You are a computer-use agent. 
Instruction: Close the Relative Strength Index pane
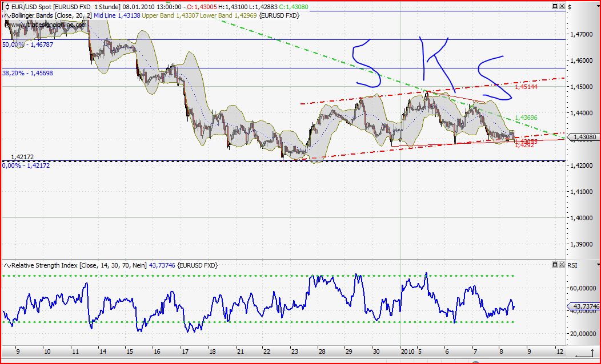[x=562, y=265]
